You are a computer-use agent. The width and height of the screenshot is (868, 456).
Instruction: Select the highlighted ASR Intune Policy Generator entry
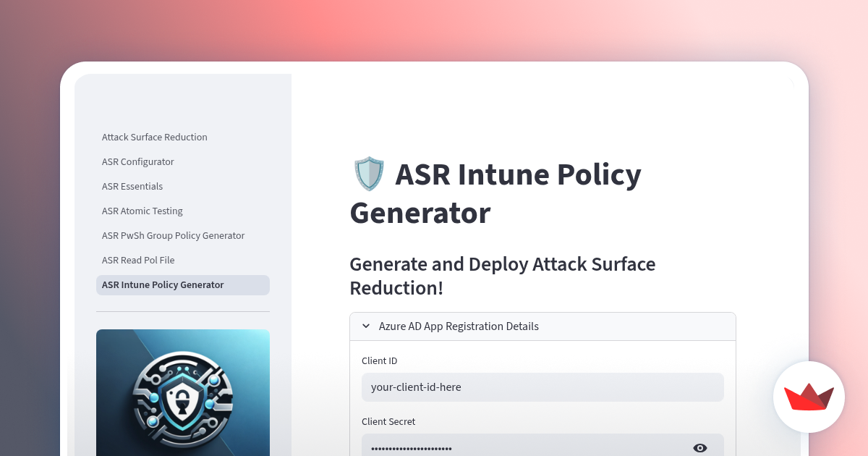click(x=163, y=284)
